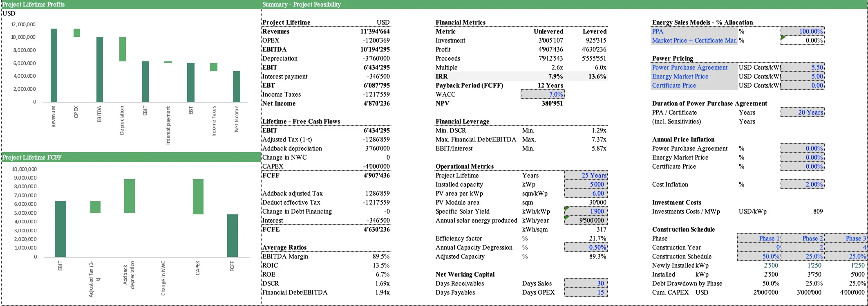This screenshot has height=306, width=868.
Task: Select the Days Receivables cell showing 30
Action: pyautogui.click(x=586, y=283)
